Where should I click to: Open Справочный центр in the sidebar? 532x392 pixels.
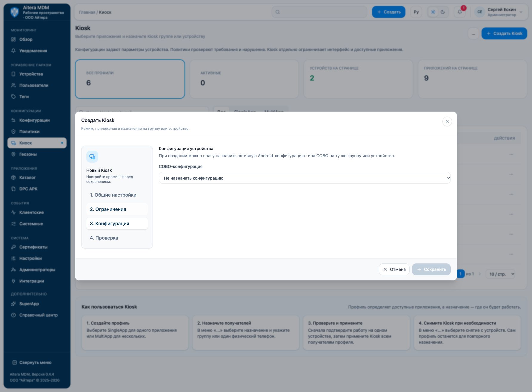coord(37,315)
